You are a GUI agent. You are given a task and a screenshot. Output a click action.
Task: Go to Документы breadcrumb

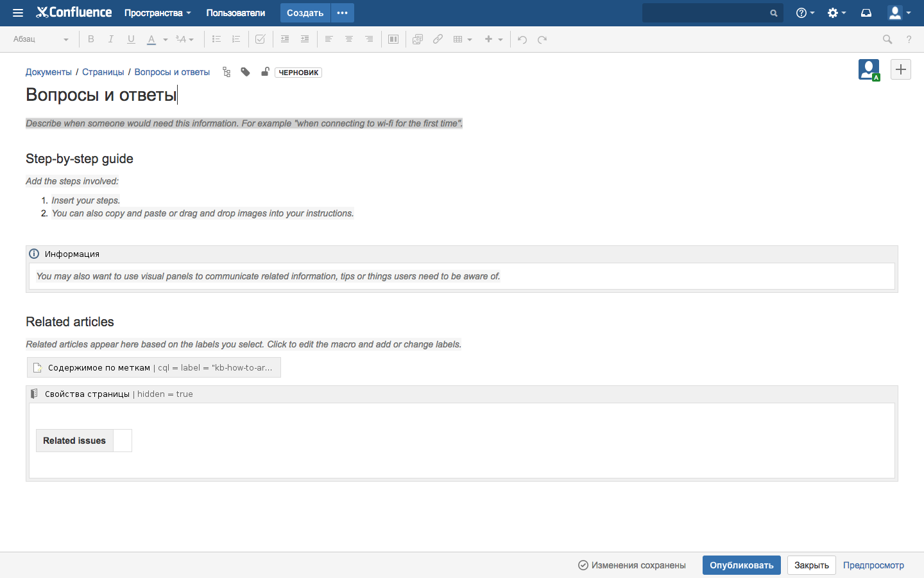click(x=49, y=72)
